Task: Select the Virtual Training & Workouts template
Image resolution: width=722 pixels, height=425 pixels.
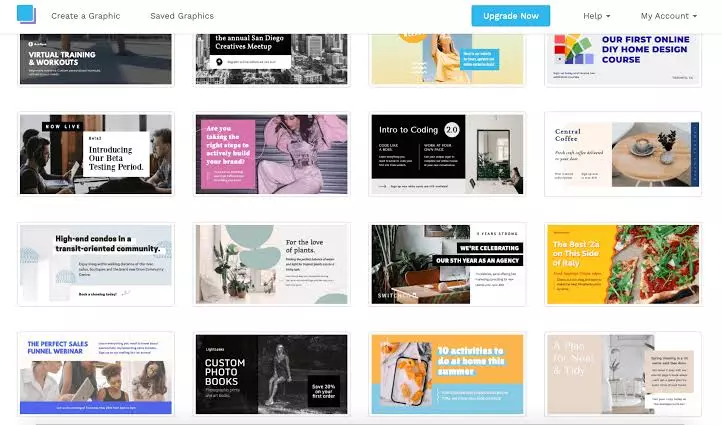Action: click(96, 59)
